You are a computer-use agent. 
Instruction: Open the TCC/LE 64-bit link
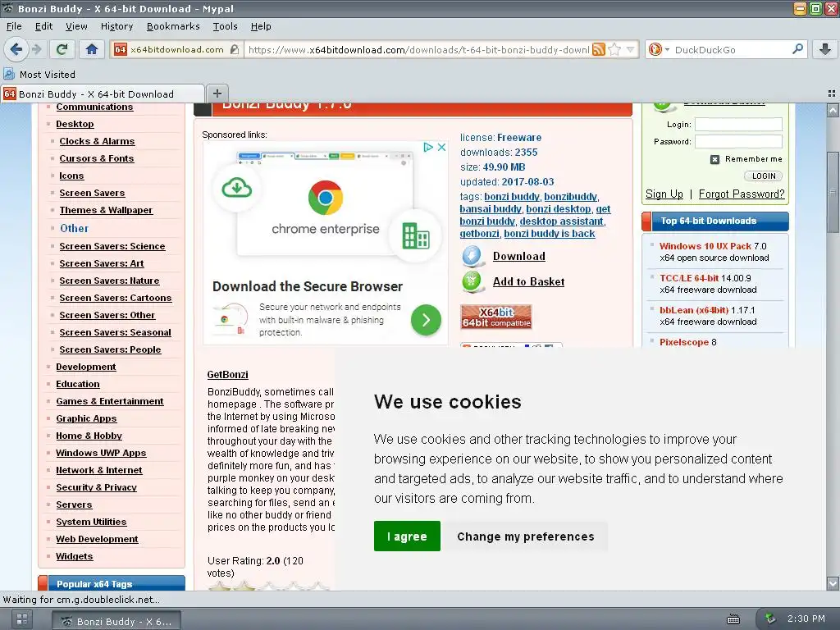pos(689,279)
